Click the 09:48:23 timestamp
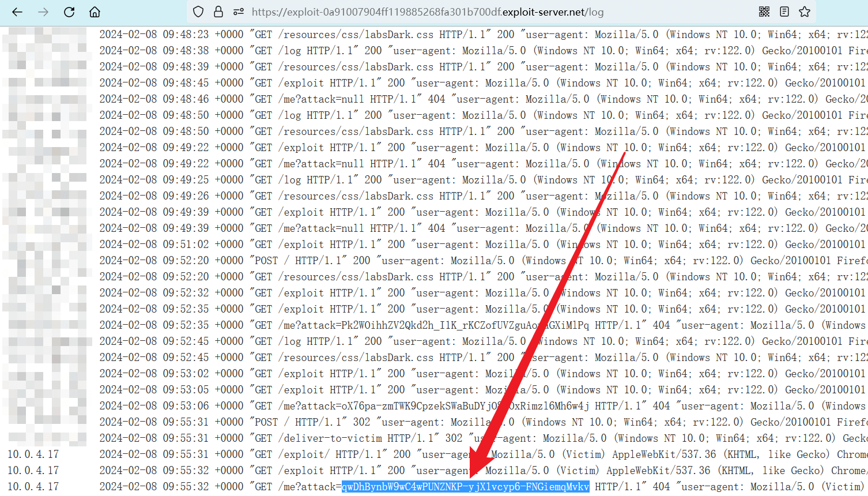The width and height of the screenshot is (868, 496). point(186,35)
